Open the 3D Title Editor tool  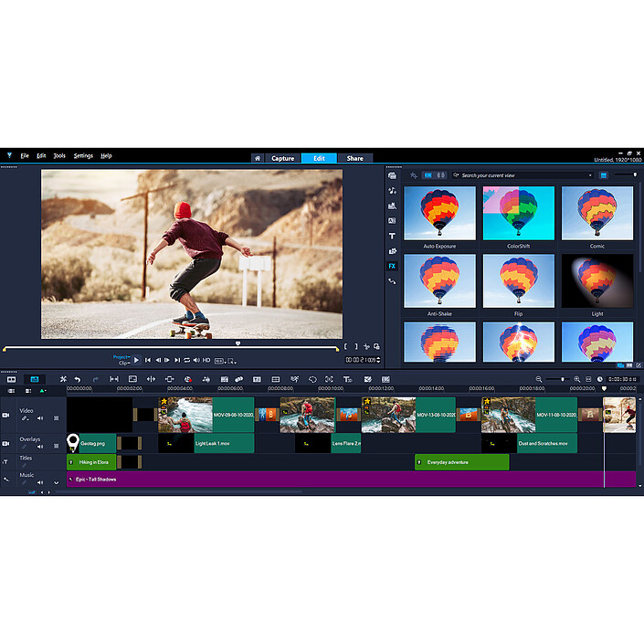click(x=347, y=379)
